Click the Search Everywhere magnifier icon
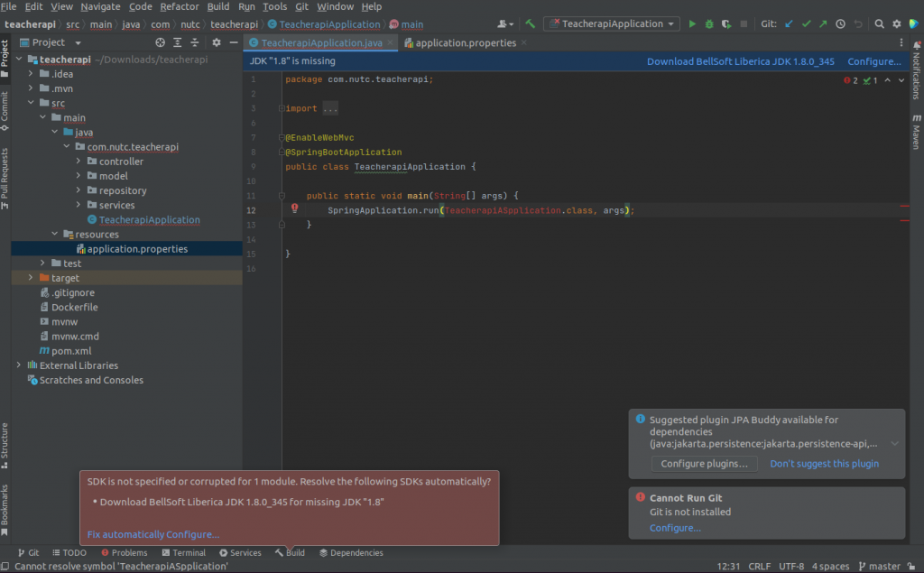Viewport: 924px width, 573px height. pyautogui.click(x=879, y=24)
